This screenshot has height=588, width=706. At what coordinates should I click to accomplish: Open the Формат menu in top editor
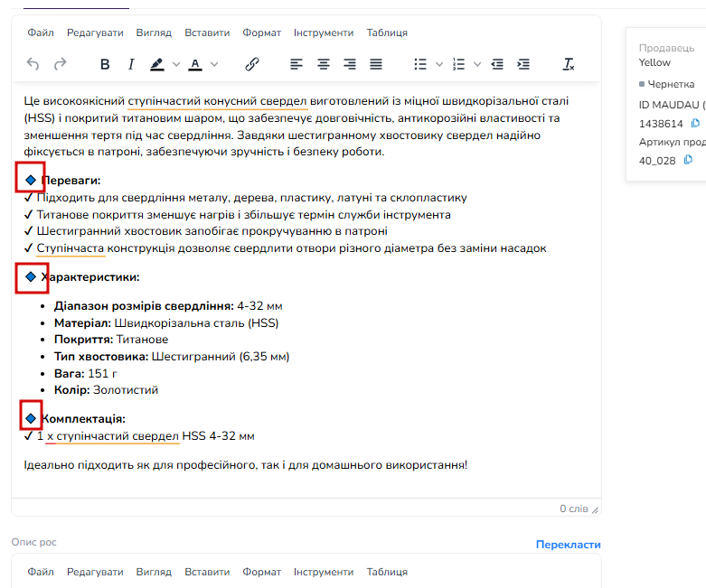coord(261,33)
